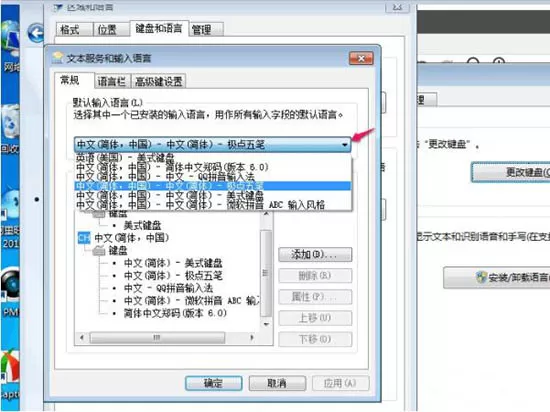Open the default input language dropdown arrow

pyautogui.click(x=344, y=144)
